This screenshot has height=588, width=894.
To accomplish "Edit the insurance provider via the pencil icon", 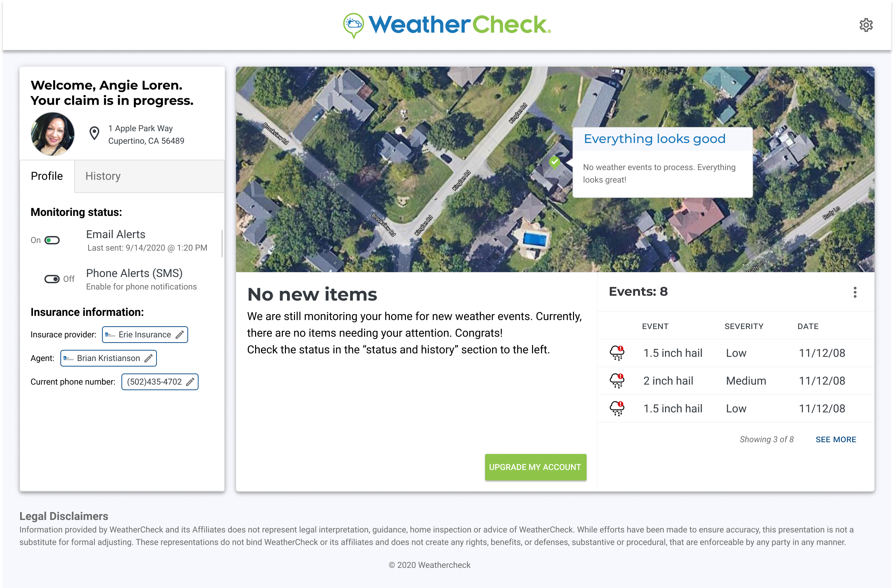I will 180,334.
